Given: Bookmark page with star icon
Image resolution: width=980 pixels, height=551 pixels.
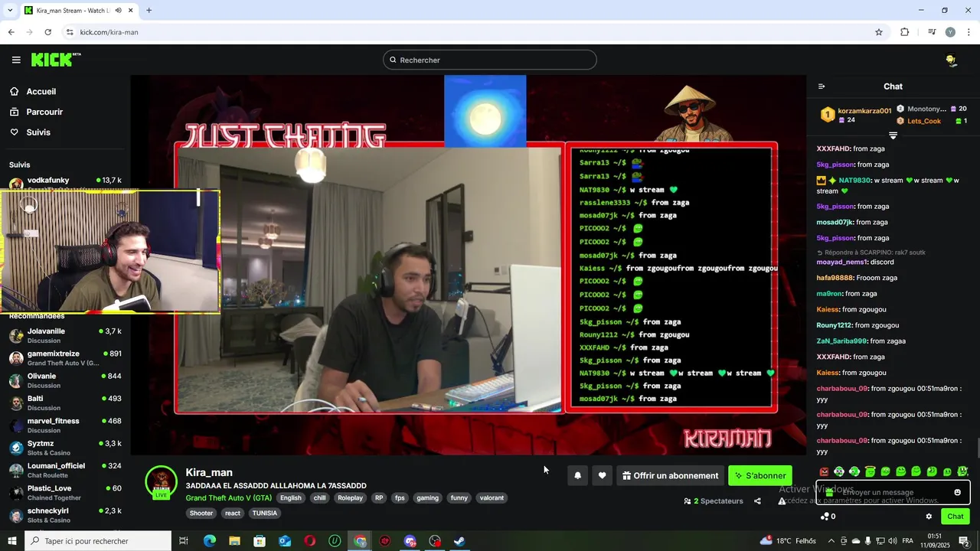Looking at the screenshot, I should pyautogui.click(x=879, y=32).
